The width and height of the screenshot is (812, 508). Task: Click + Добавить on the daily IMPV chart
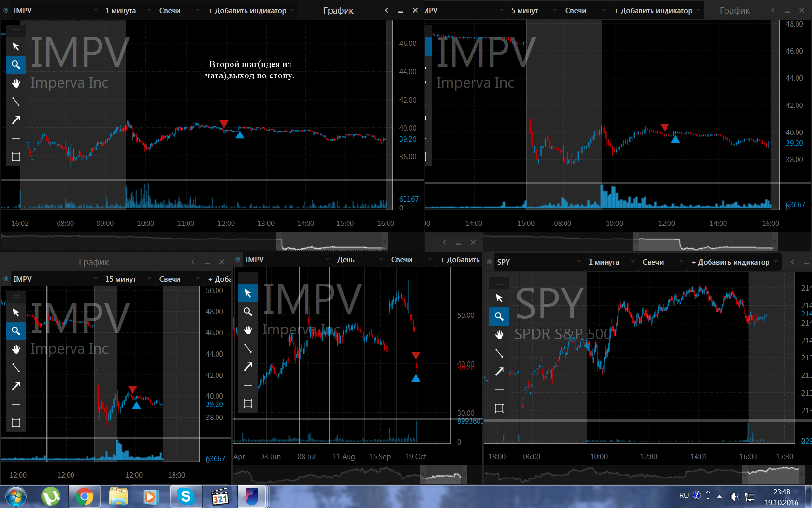460,260
